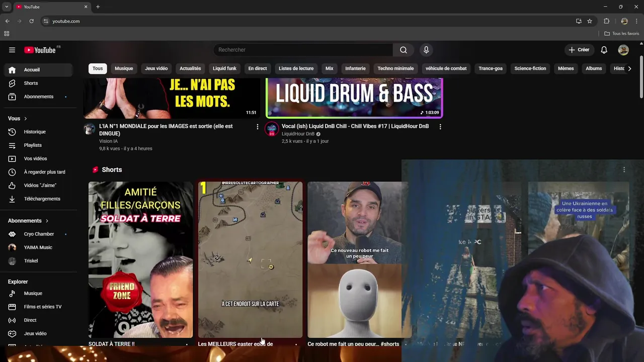Go to Accueil in sidebar
644x362 pixels.
pos(38,70)
